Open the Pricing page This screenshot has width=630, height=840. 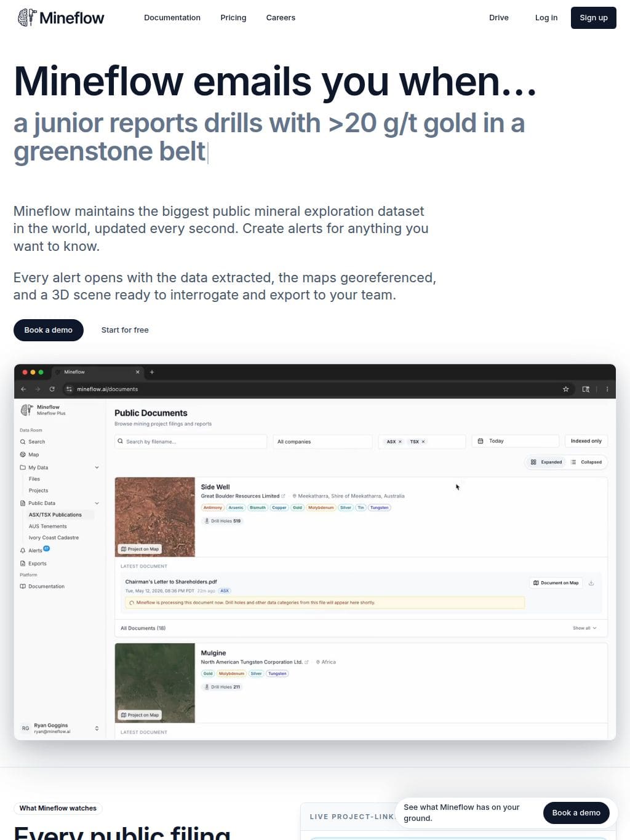pyautogui.click(x=233, y=18)
